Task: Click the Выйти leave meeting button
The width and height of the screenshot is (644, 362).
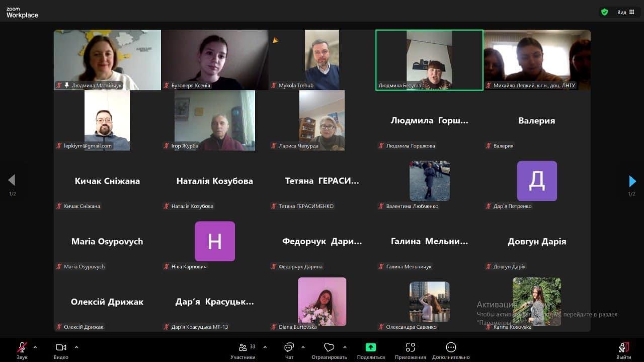Action: pyautogui.click(x=624, y=348)
